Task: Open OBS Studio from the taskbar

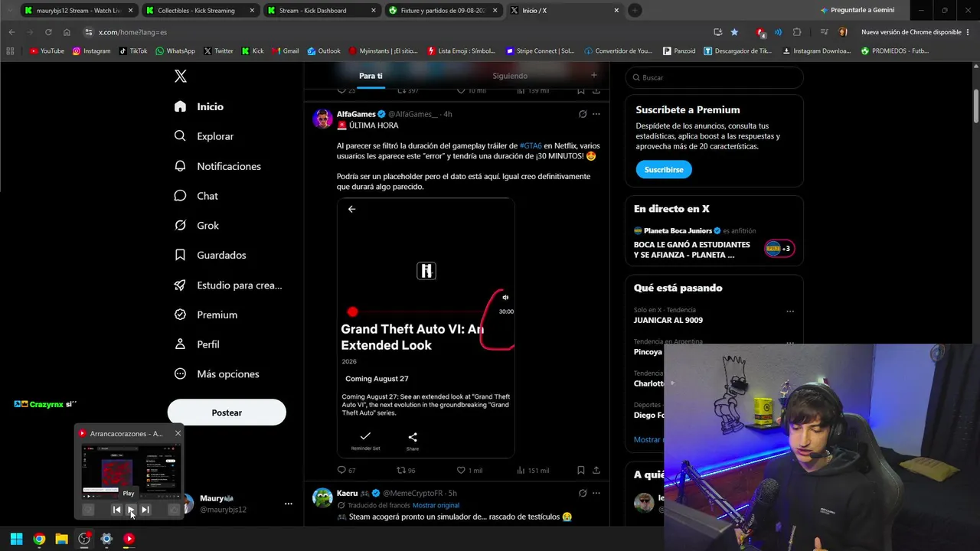Action: coord(84,539)
